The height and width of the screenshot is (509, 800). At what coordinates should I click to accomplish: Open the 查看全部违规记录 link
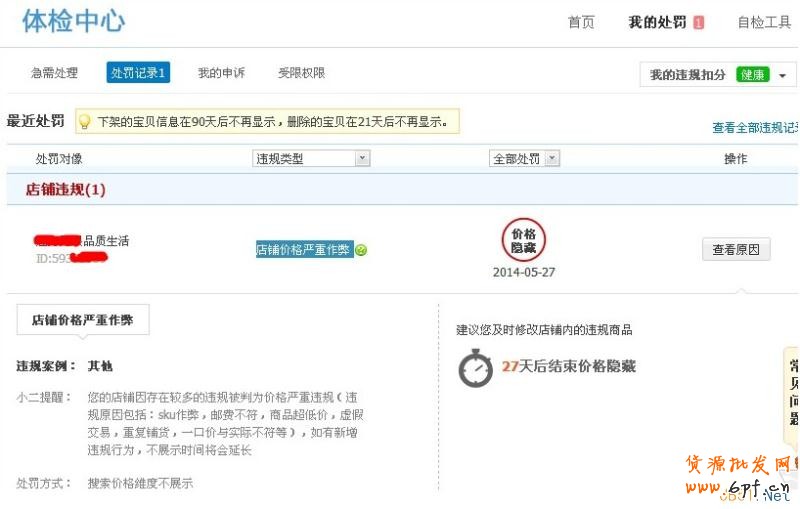[x=755, y=128]
